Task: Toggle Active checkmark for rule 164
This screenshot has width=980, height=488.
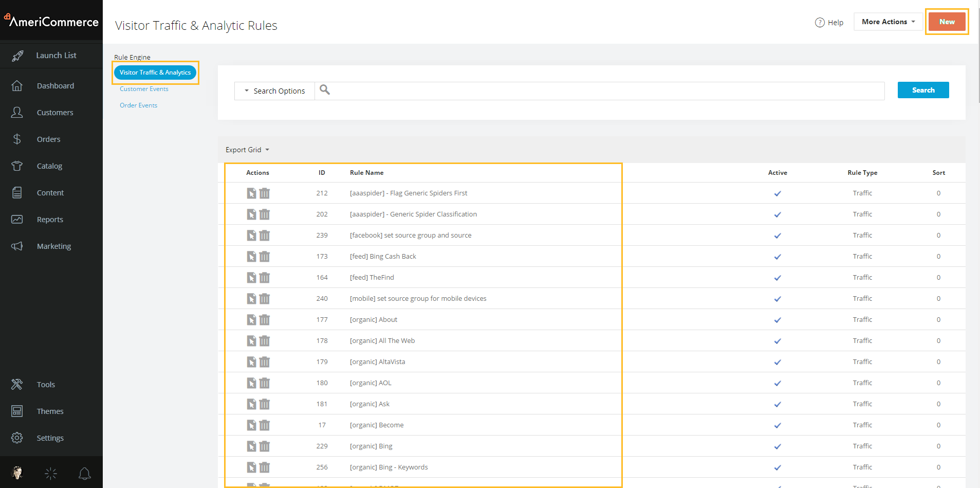Action: coord(778,278)
